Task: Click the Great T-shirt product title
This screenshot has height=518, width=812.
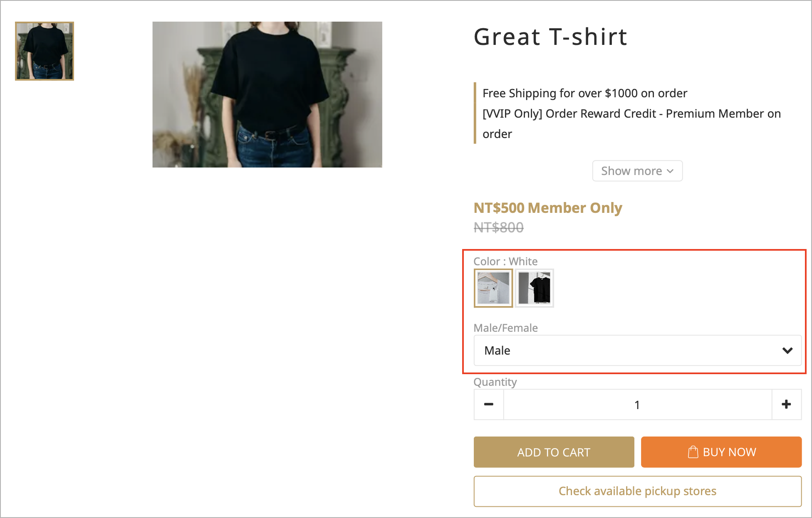Action: [x=550, y=37]
